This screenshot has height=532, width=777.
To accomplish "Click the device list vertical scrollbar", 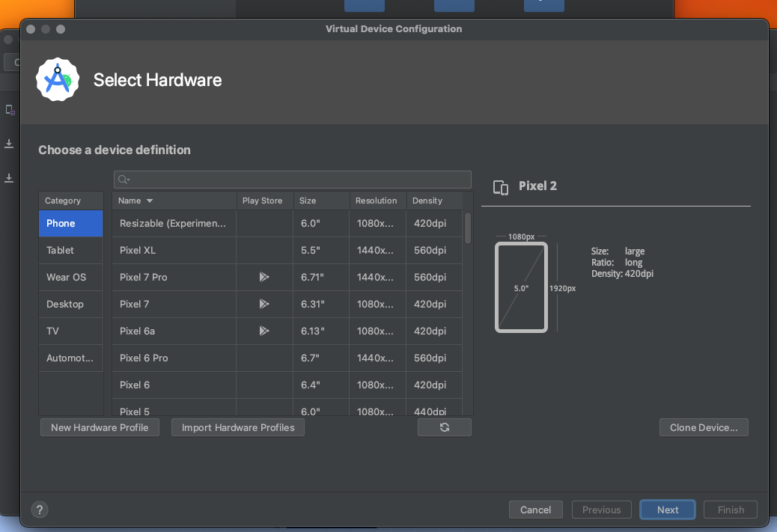I will (468, 228).
